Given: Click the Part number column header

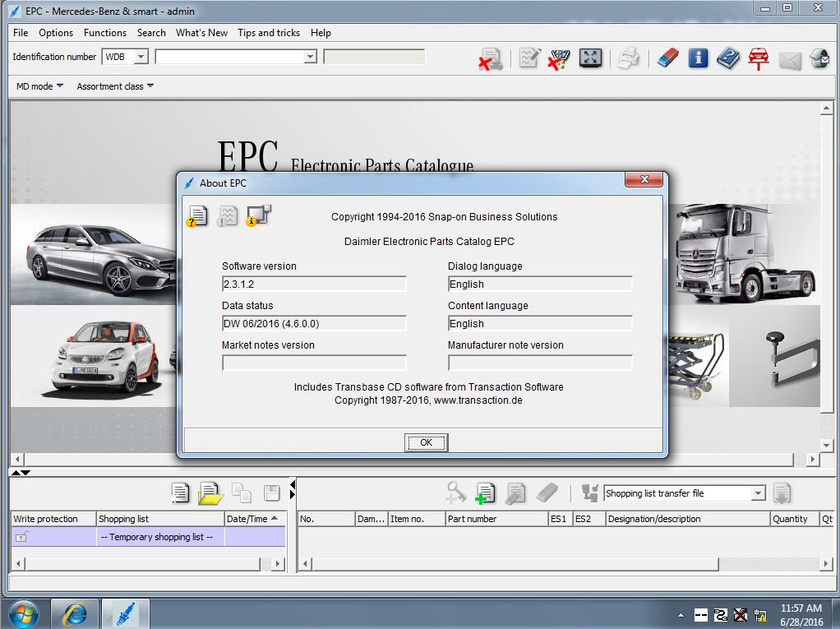Looking at the screenshot, I should click(496, 519).
